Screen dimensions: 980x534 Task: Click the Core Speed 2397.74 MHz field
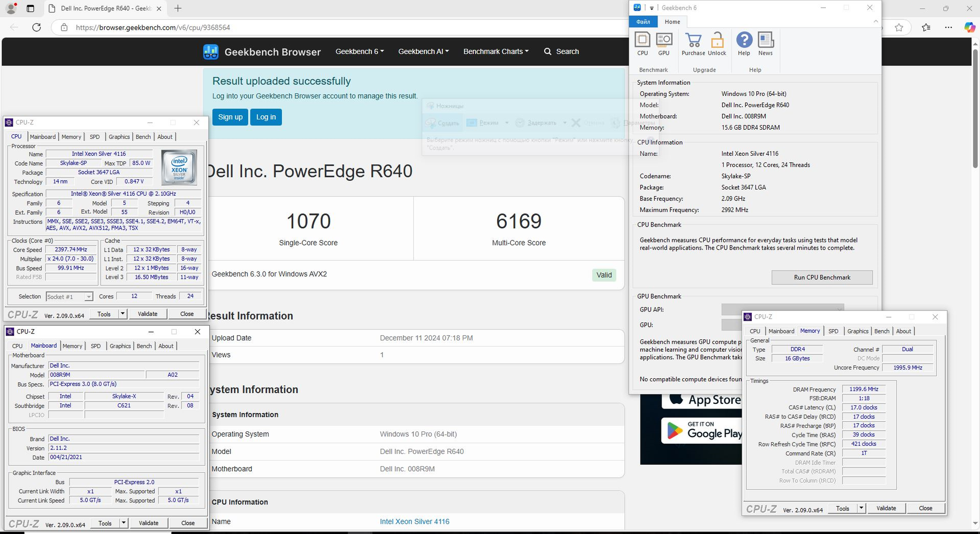(71, 250)
